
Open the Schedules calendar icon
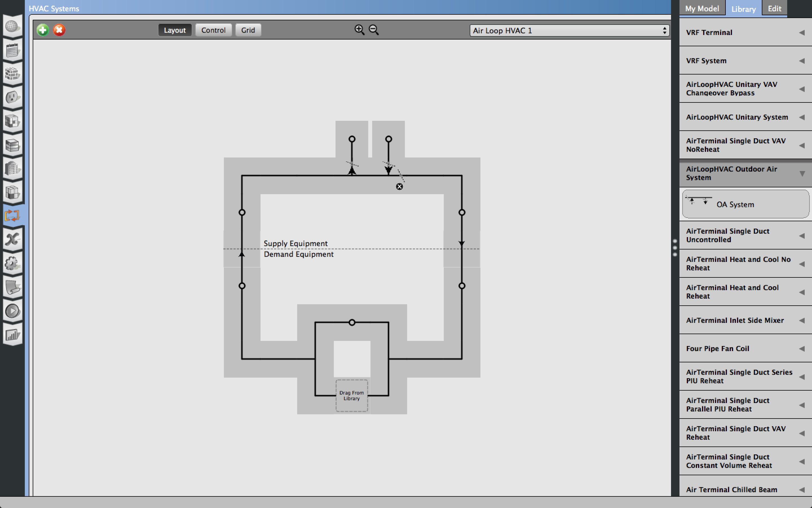tap(12, 50)
